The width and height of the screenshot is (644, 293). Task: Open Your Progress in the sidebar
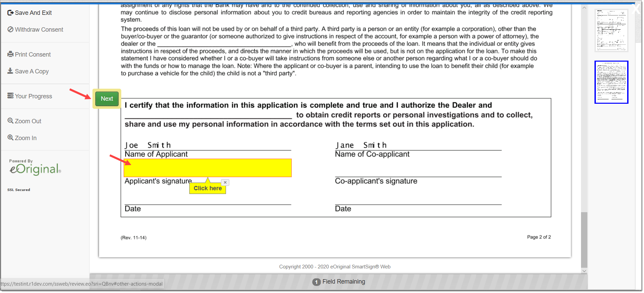30,96
